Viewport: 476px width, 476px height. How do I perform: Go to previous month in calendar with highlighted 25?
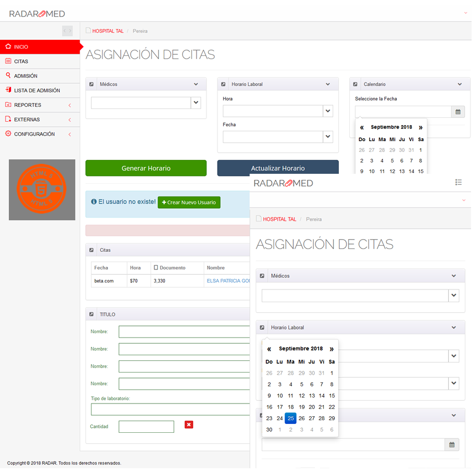[269, 349]
